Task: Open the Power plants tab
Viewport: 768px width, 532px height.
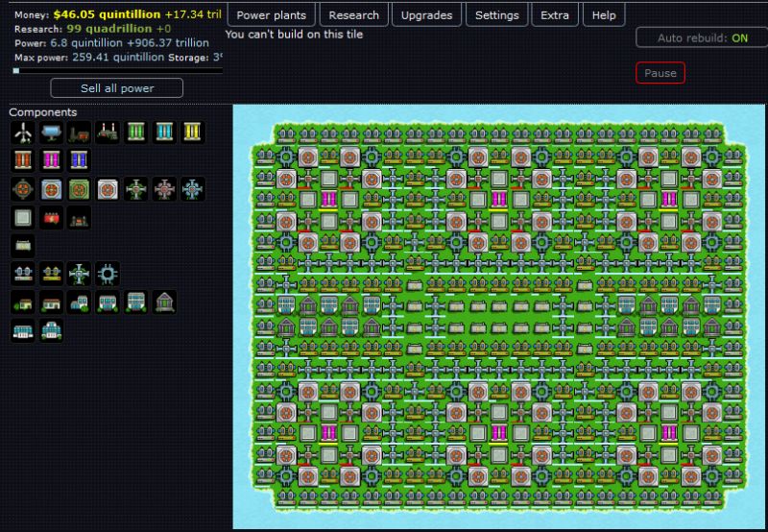Action: pyautogui.click(x=272, y=15)
